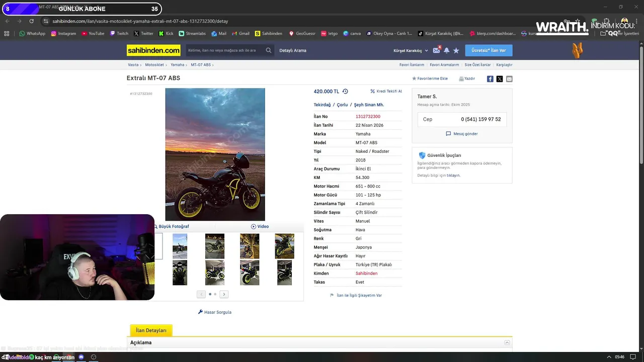644x362 pixels.
Task: Open the favorites star icon in header
Action: coord(456,50)
